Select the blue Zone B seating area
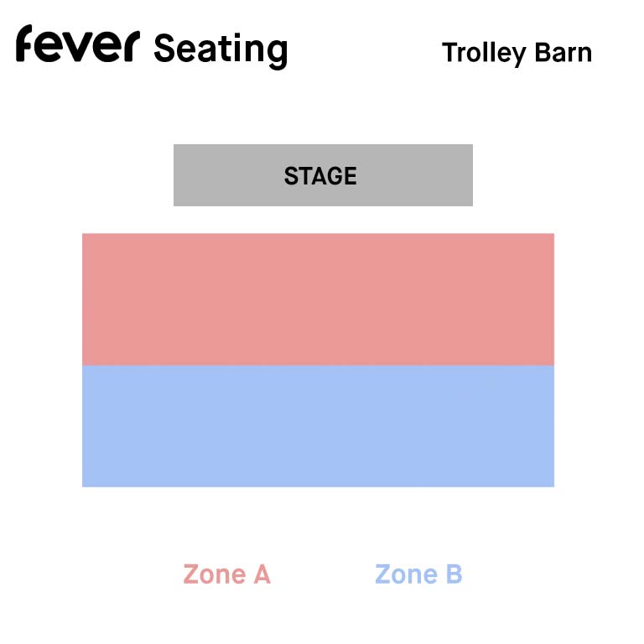Viewport: 644px width, 644px height. (318, 426)
